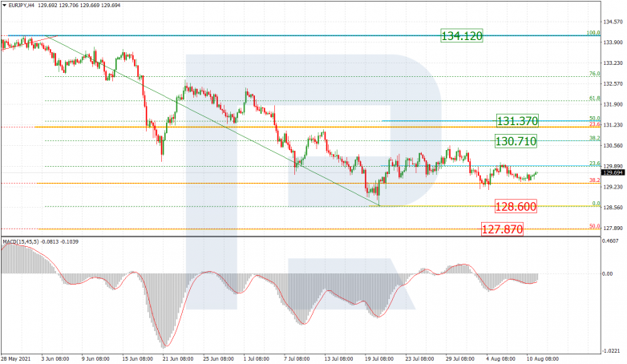
Task: Click the 4 Aug 08:00 time label
Action: tap(500, 359)
